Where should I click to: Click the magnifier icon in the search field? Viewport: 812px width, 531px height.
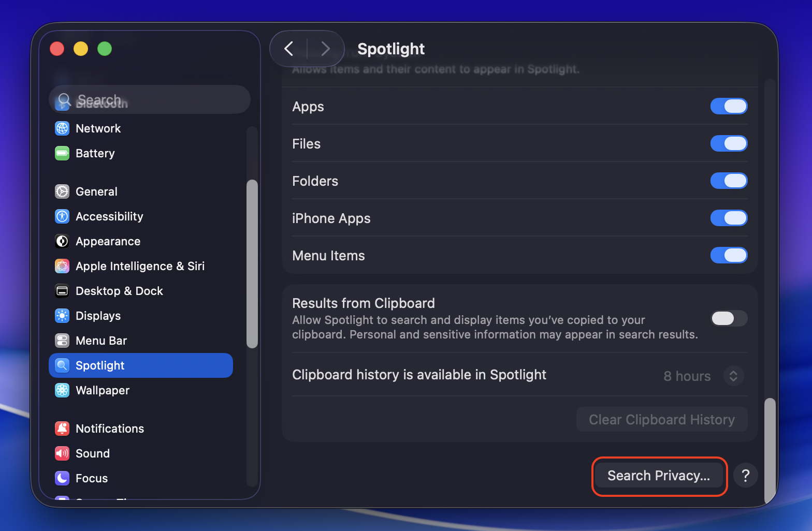pyautogui.click(x=64, y=99)
